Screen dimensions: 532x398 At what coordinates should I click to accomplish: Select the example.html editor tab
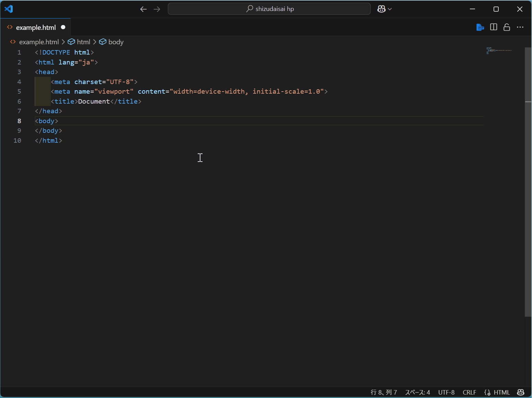(x=36, y=27)
